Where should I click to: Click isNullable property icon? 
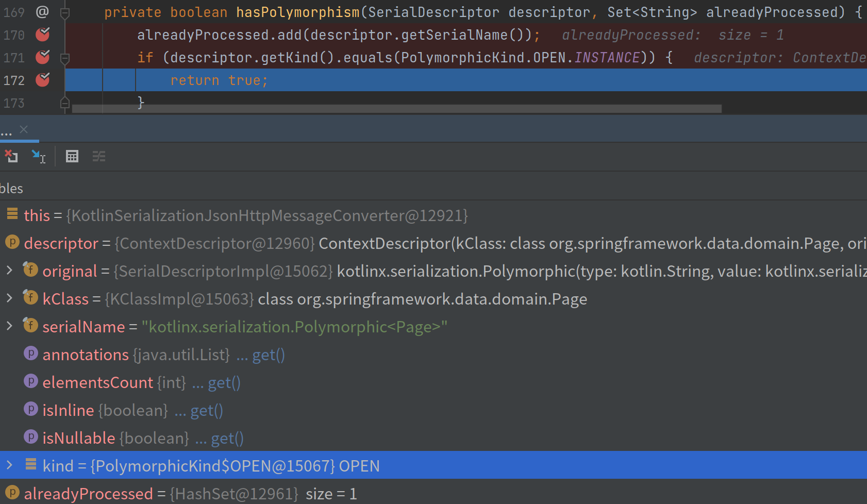pyautogui.click(x=31, y=436)
